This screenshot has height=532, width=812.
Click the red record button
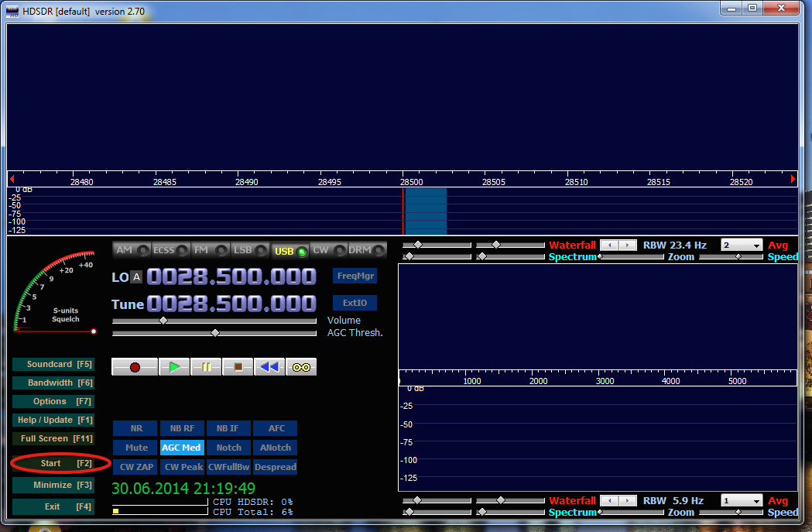(135, 367)
